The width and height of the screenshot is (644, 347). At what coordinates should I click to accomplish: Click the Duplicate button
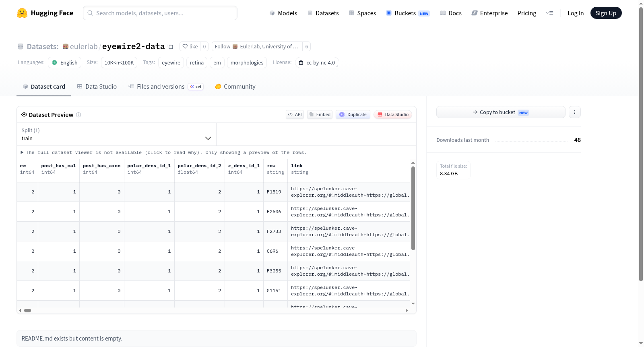click(353, 114)
